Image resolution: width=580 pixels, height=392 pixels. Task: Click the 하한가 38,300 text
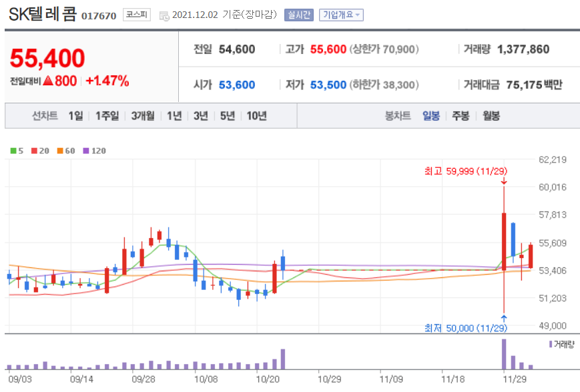point(384,85)
